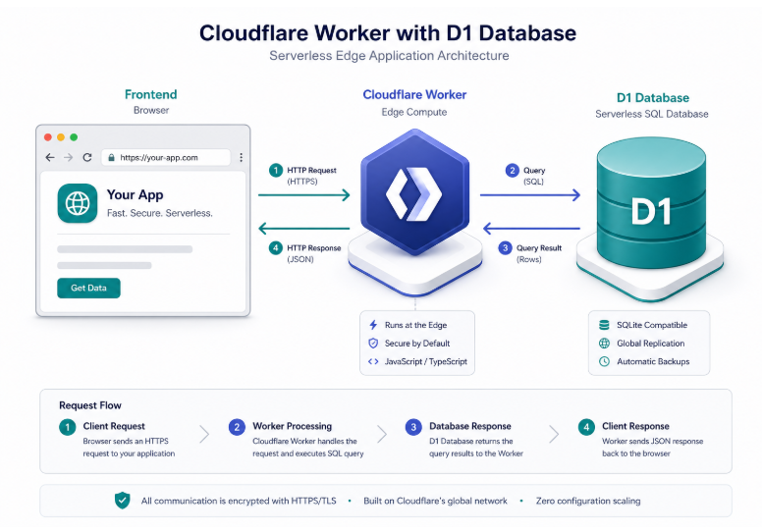Click 'Built on Cloudflare's global network' text
Image resolution: width=762 pixels, height=532 pixels.
click(x=435, y=501)
